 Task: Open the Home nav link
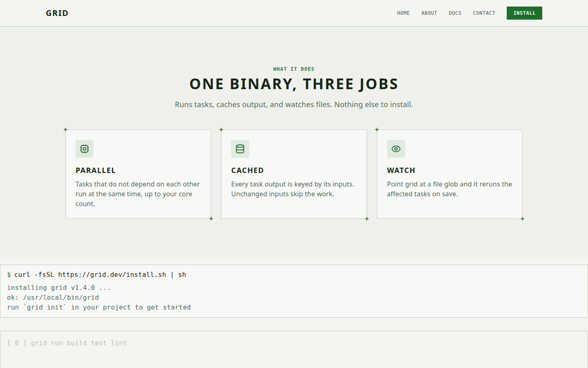[403, 13]
